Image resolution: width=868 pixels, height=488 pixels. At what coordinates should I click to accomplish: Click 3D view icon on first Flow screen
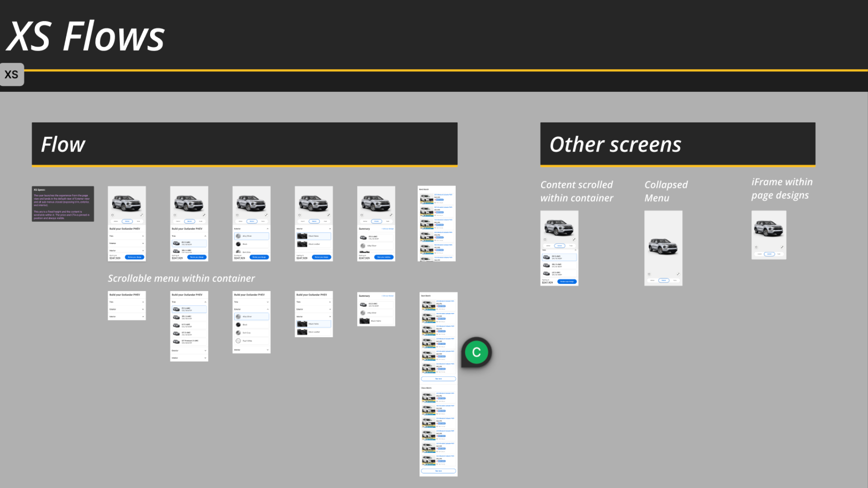click(x=113, y=215)
